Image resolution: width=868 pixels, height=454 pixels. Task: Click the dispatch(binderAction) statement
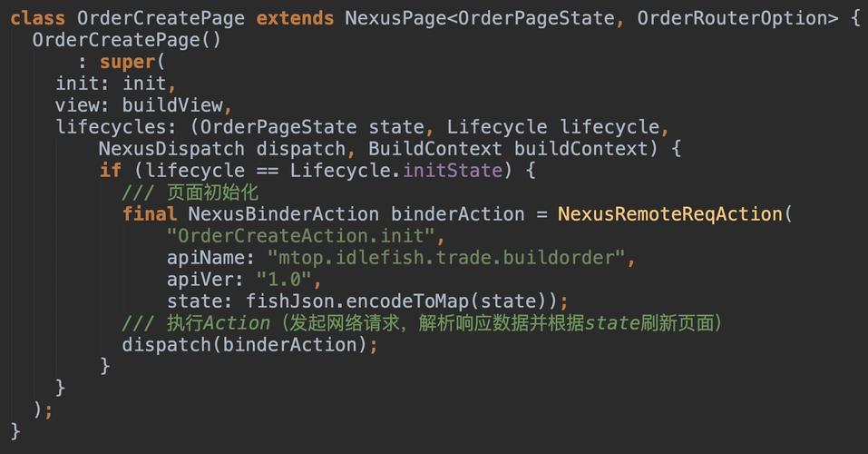(x=249, y=345)
